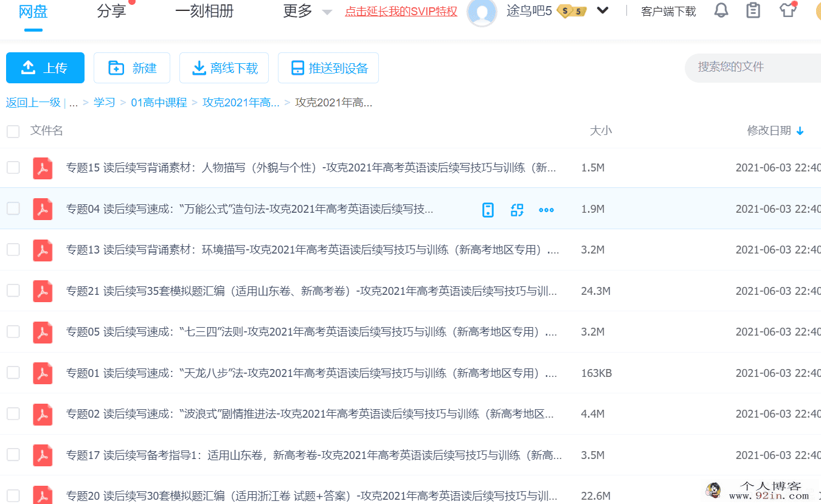Viewport: 821px width, 504px height.
Task: Check the box for 专题17 file
Action: (x=13, y=455)
